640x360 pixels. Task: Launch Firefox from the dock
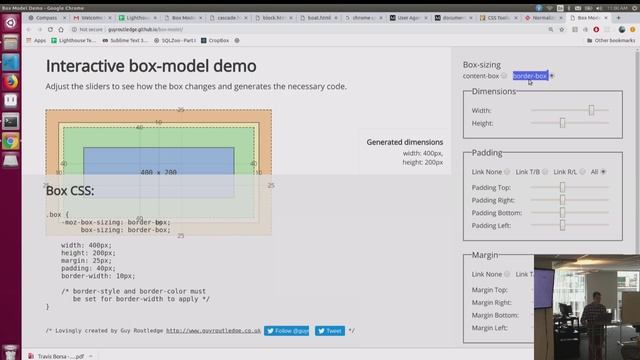(11, 82)
